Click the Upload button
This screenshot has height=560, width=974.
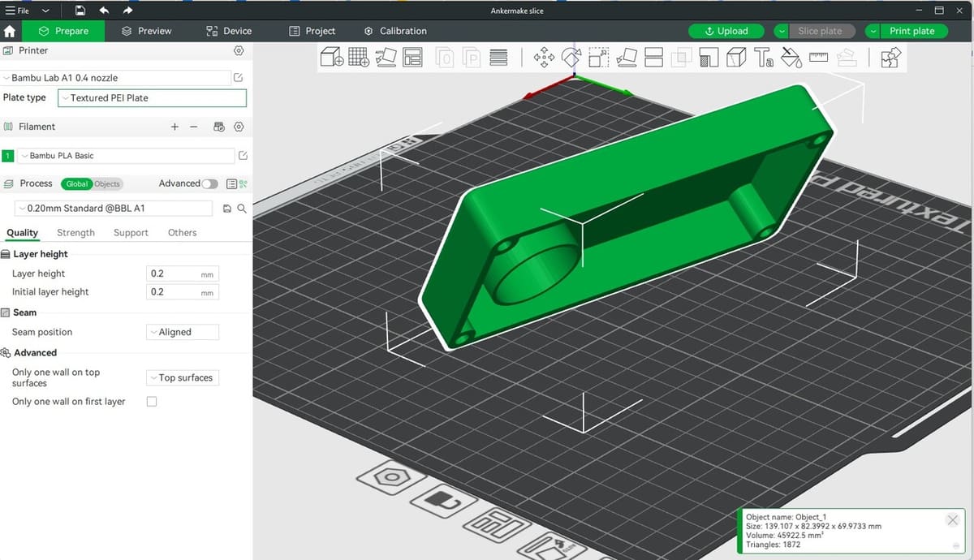[726, 31]
